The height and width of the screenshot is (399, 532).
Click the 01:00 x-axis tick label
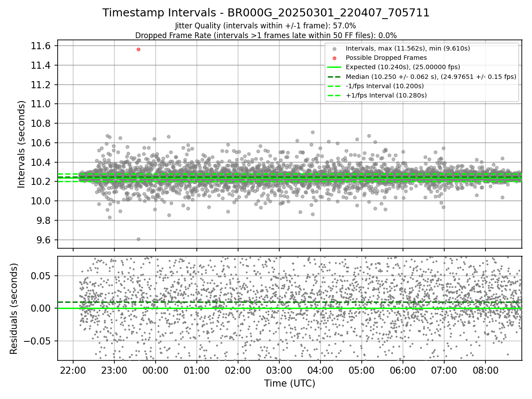(197, 370)
